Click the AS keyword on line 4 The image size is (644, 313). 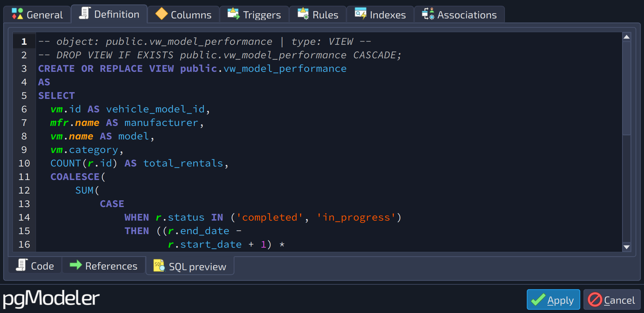coord(44,82)
